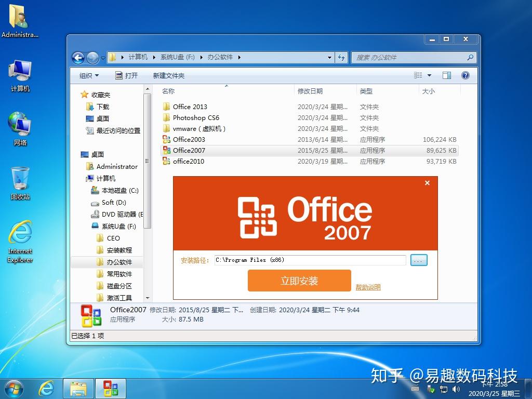The width and height of the screenshot is (532, 399).
Task: Click the 安装路径 path input field
Action: coord(310,260)
